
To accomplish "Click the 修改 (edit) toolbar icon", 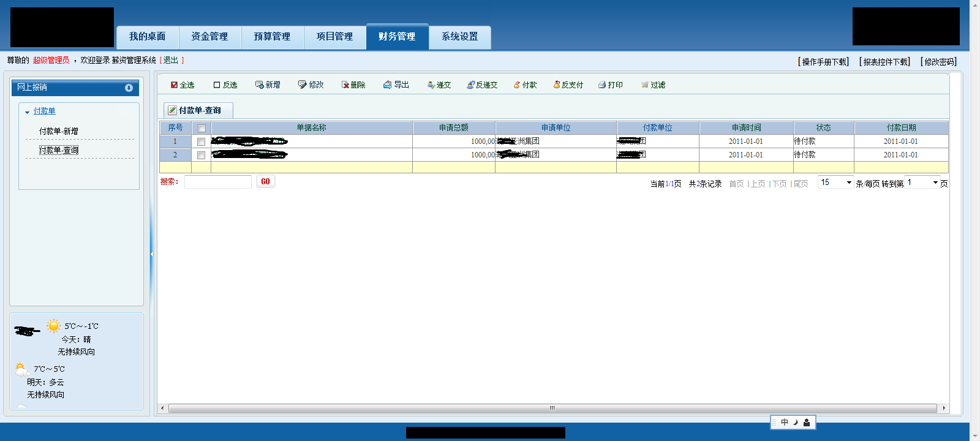I will (303, 85).
